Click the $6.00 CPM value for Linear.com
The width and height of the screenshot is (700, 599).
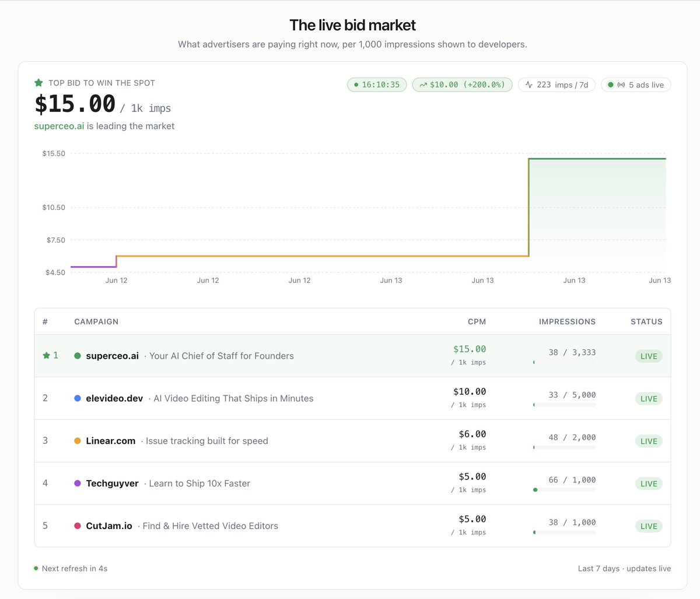click(473, 434)
